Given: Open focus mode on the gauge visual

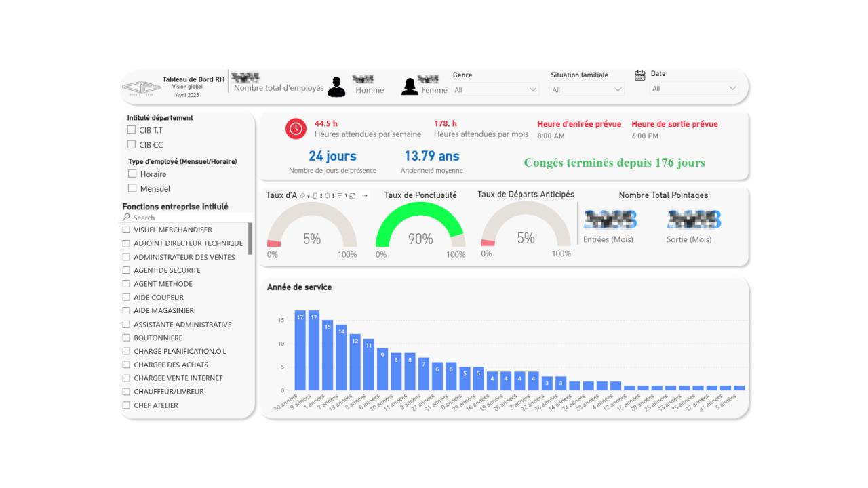Looking at the screenshot, I should click(353, 195).
